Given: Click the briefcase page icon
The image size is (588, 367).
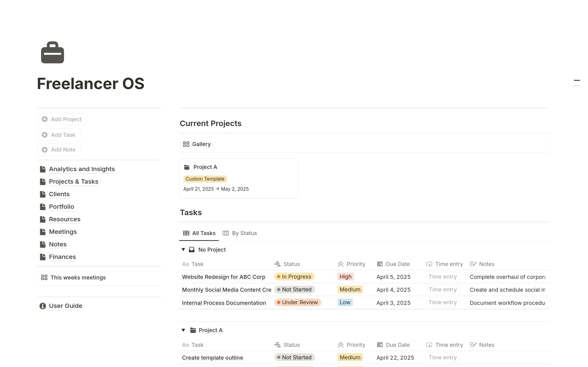Looking at the screenshot, I should point(52,53).
